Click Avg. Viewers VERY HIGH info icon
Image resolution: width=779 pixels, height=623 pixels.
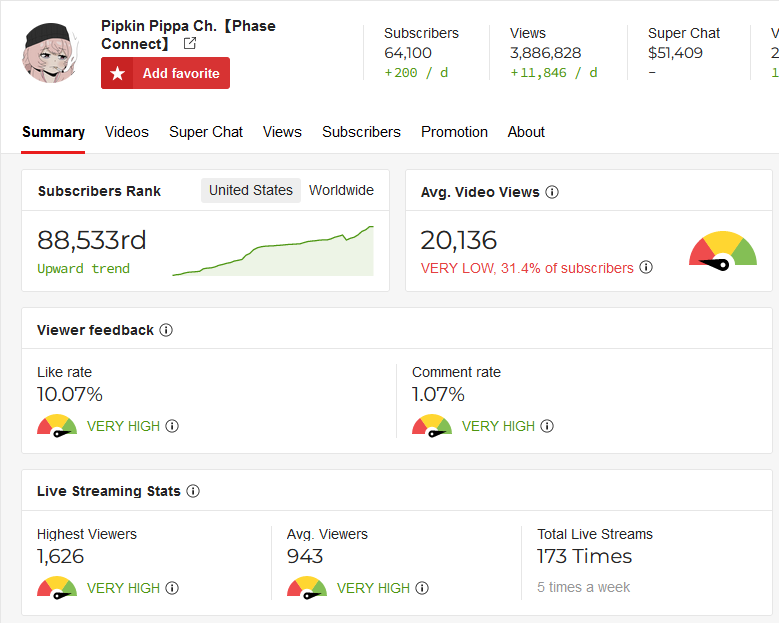click(x=422, y=588)
